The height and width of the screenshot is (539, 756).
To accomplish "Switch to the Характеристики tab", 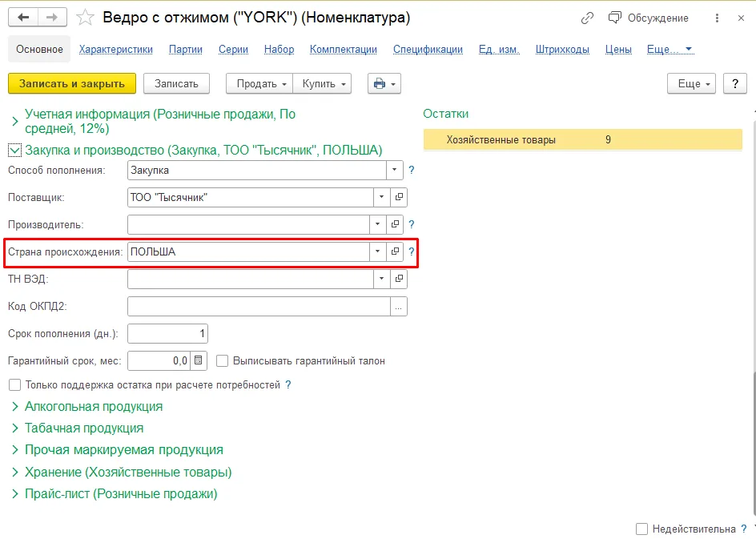I will [x=115, y=49].
